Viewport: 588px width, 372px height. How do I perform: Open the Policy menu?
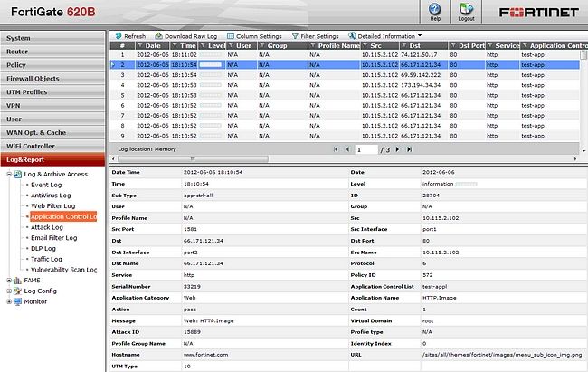click(52, 65)
